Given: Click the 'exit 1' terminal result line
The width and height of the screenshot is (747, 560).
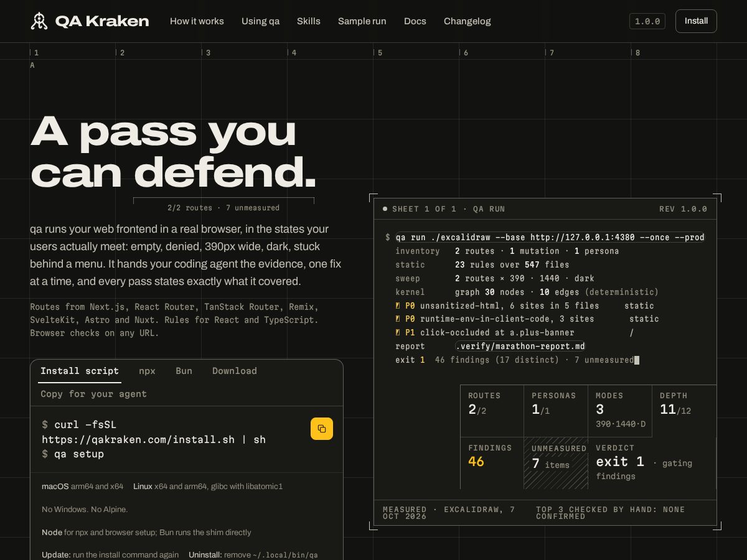Looking at the screenshot, I should pyautogui.click(x=517, y=360).
